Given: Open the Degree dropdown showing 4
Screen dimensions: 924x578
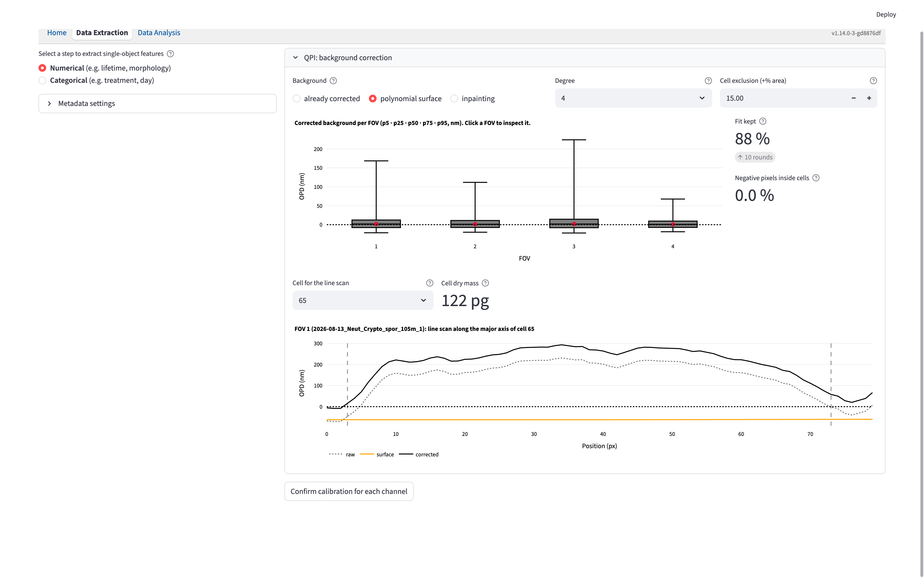Looking at the screenshot, I should tap(633, 98).
